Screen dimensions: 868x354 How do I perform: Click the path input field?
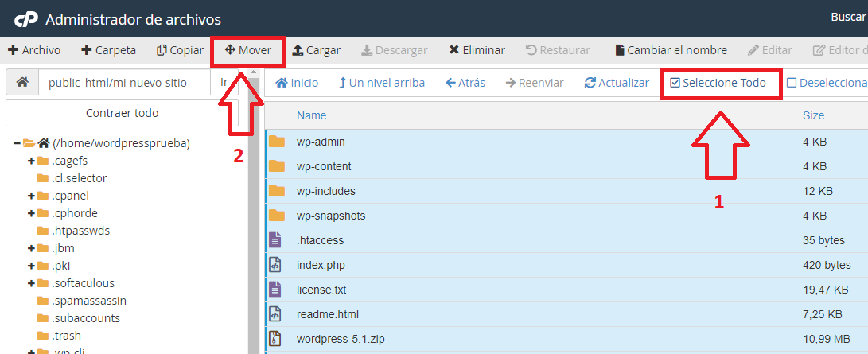(x=124, y=83)
